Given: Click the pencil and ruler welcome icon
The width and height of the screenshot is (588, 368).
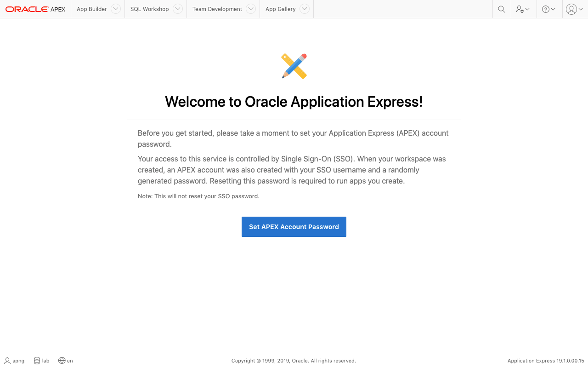Looking at the screenshot, I should coord(294,66).
